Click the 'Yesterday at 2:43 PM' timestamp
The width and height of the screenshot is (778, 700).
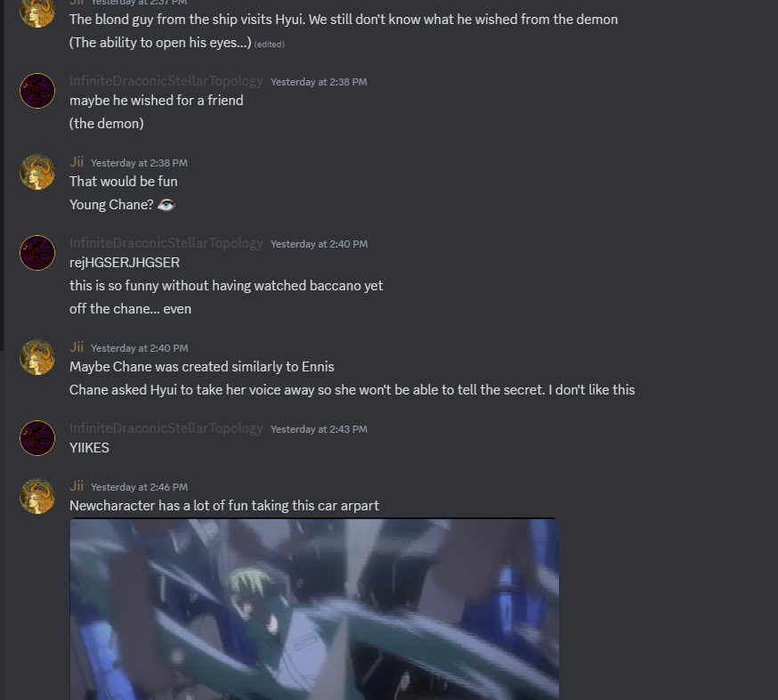(319, 429)
